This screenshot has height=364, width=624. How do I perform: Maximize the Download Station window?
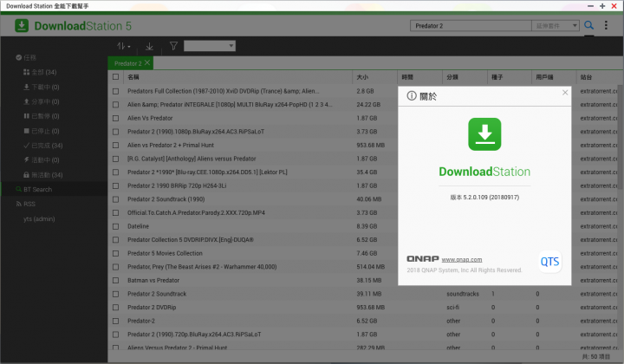tap(602, 6)
